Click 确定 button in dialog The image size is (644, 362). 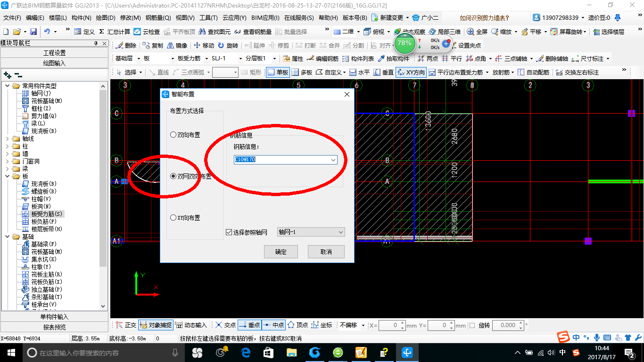[x=281, y=252]
